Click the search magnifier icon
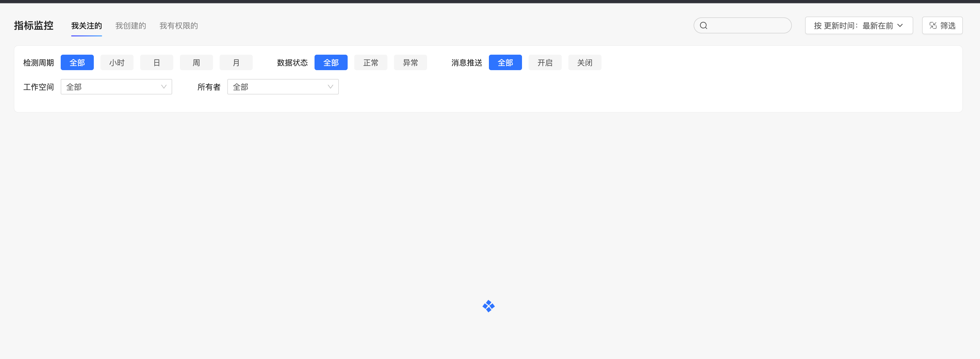The height and width of the screenshot is (359, 980). pyautogui.click(x=704, y=25)
